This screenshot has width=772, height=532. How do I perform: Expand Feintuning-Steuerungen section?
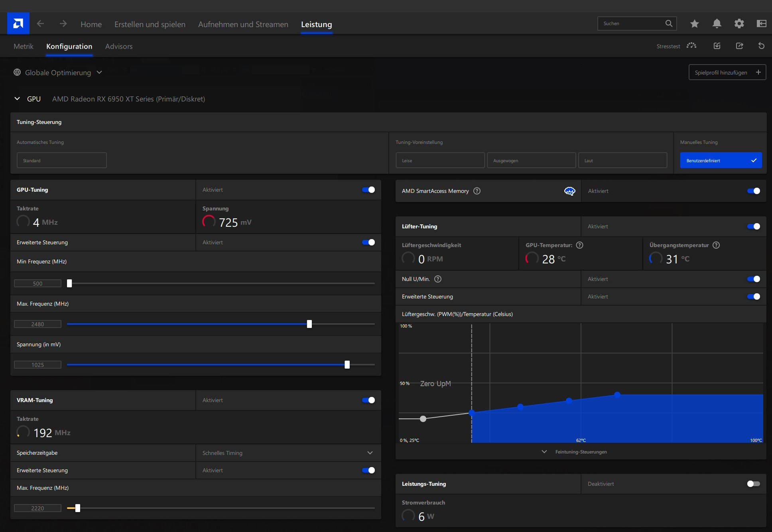point(575,452)
